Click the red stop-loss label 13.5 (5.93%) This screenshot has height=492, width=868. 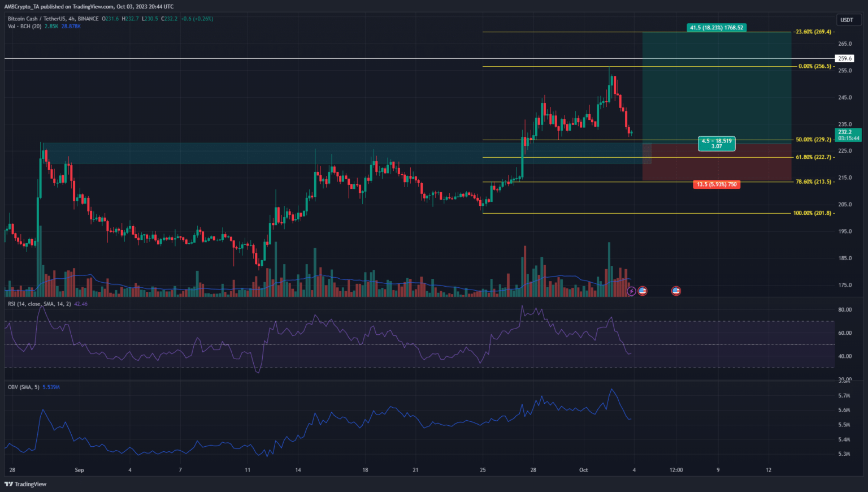pos(716,184)
